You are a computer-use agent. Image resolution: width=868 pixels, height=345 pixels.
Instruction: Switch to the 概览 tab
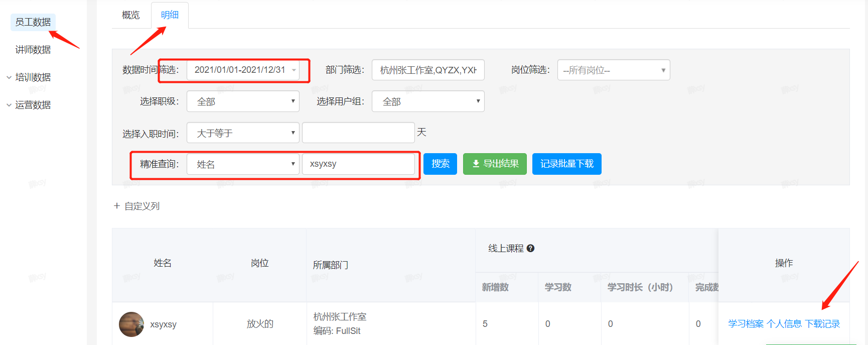[x=131, y=15]
